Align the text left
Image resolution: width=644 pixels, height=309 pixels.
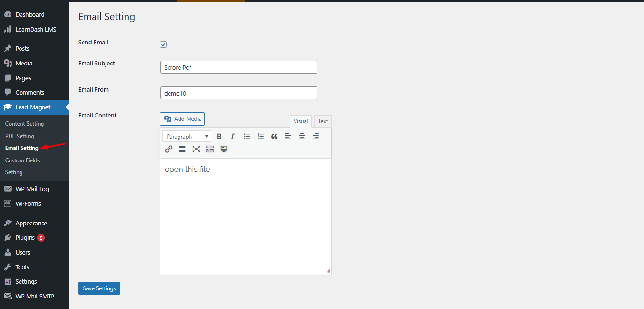click(288, 136)
